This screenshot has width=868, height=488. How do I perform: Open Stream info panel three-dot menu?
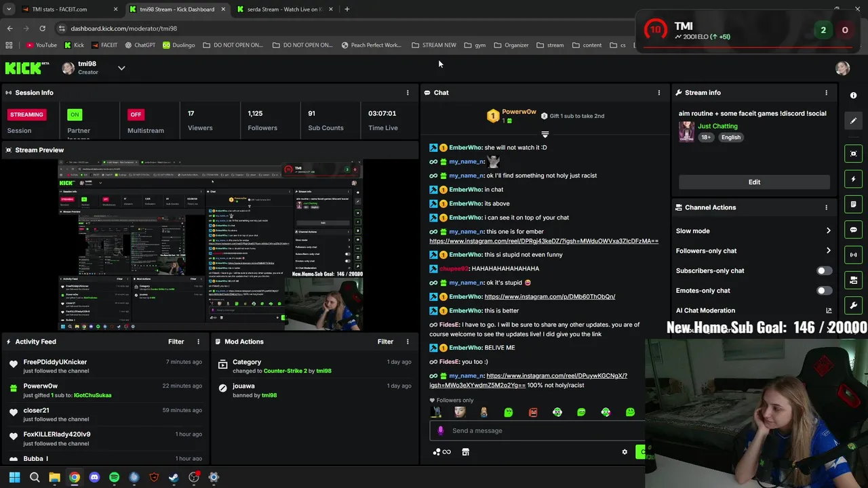pos(826,93)
